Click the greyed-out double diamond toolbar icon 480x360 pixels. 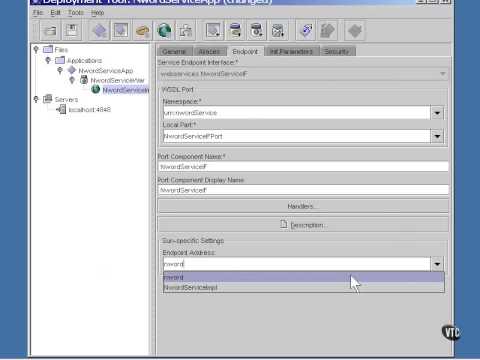coord(327,31)
